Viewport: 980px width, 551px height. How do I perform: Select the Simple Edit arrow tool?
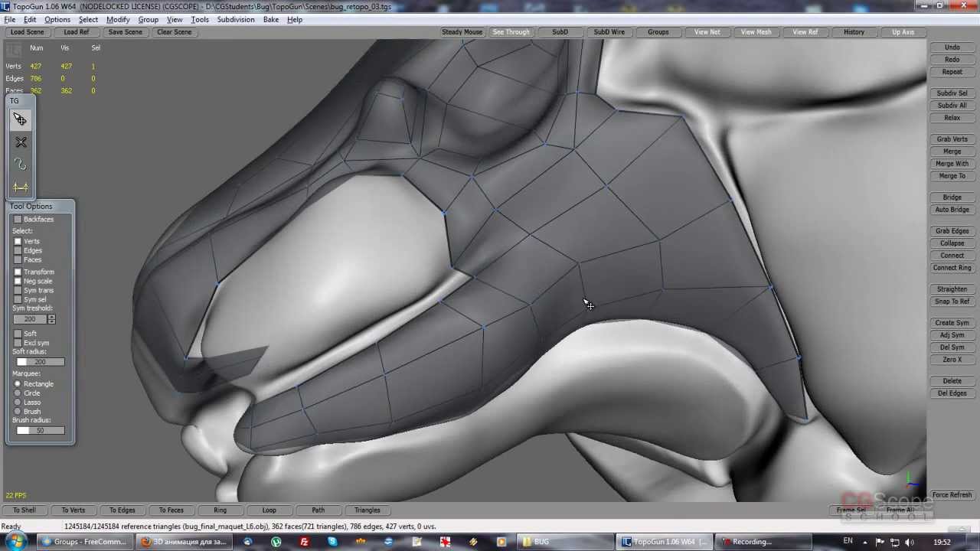20,119
